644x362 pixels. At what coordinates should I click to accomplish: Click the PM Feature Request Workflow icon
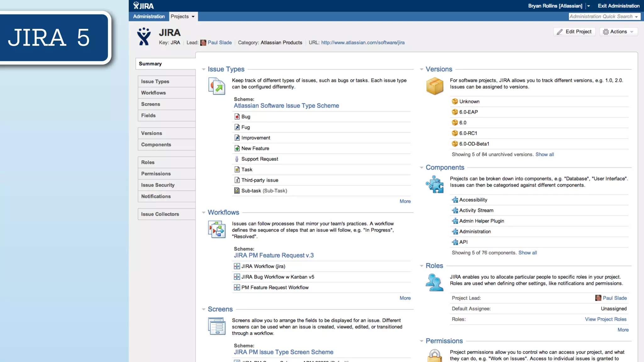pyautogui.click(x=237, y=288)
